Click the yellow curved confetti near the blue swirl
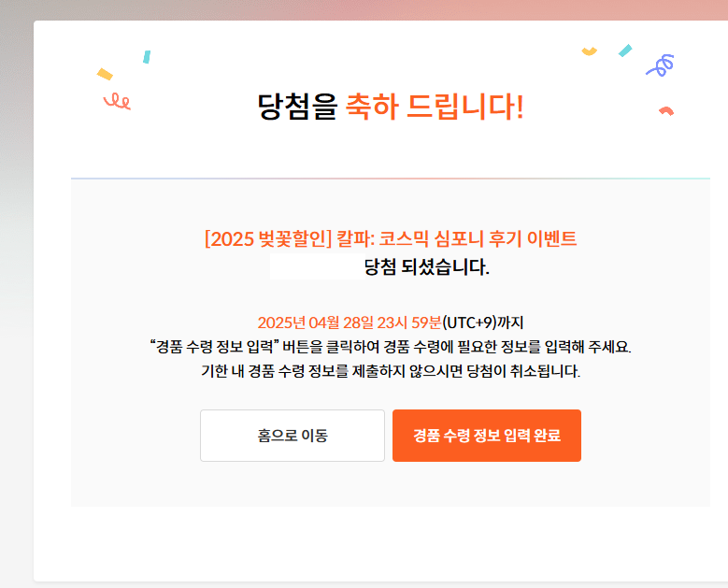 [x=589, y=51]
